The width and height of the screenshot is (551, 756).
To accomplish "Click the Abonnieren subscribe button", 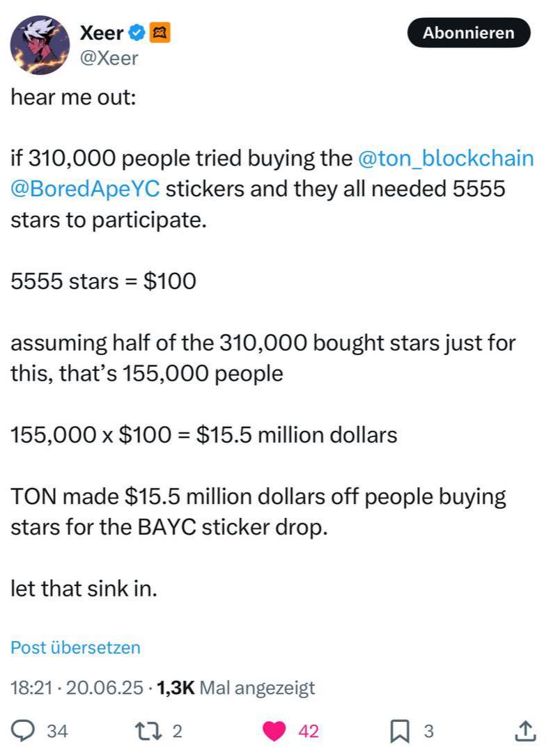I will coord(469,33).
